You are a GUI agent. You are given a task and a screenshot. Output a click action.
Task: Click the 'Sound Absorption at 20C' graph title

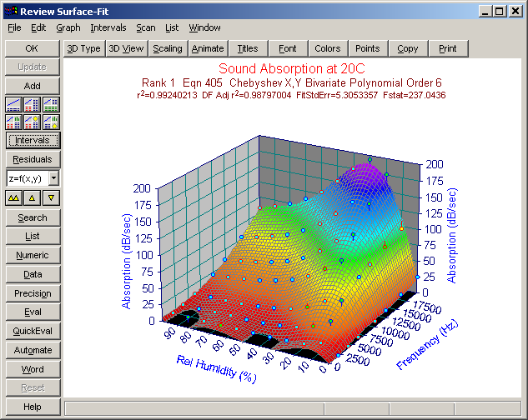coord(292,68)
